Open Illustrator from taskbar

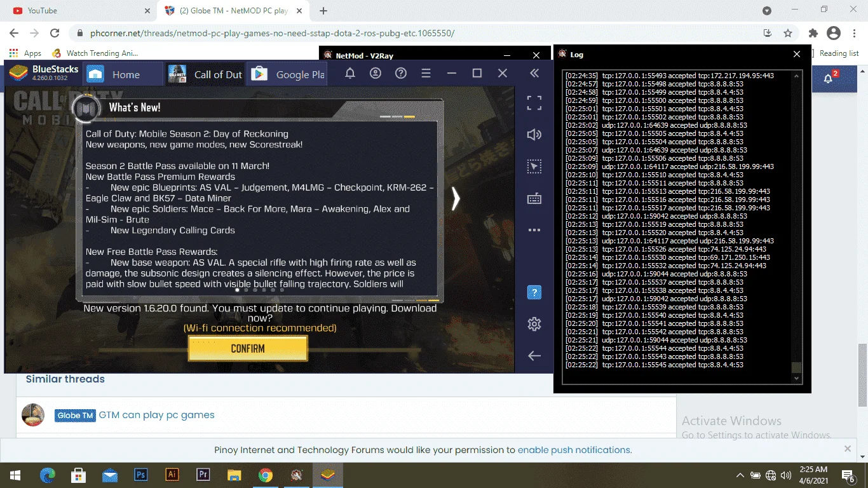click(x=172, y=475)
